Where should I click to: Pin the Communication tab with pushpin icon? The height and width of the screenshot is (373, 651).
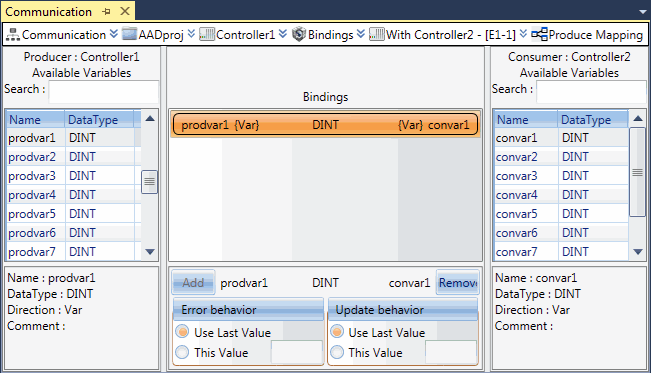[106, 12]
